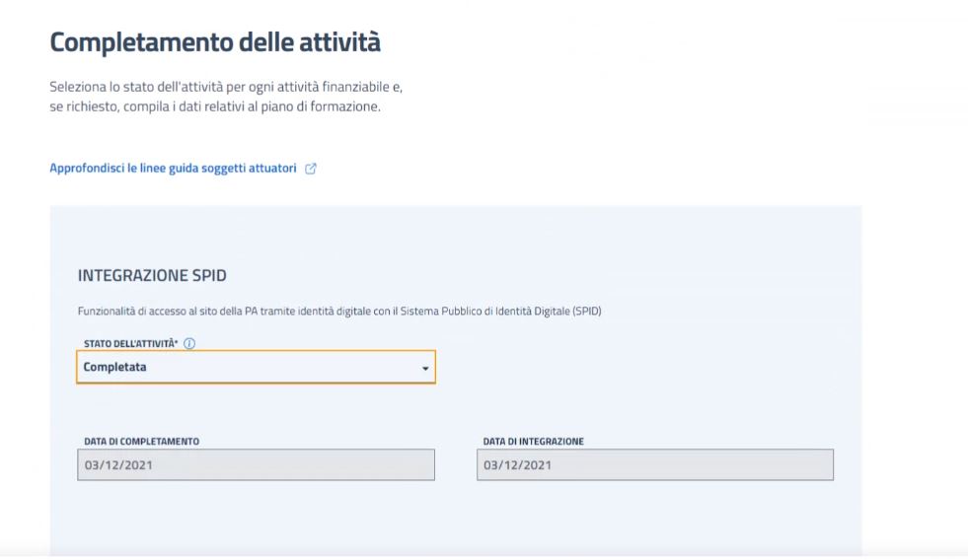Image resolution: width=968 pixels, height=560 pixels.
Task: Open Approfondisci le linee guida soggetti attuatori link
Action: 173,168
